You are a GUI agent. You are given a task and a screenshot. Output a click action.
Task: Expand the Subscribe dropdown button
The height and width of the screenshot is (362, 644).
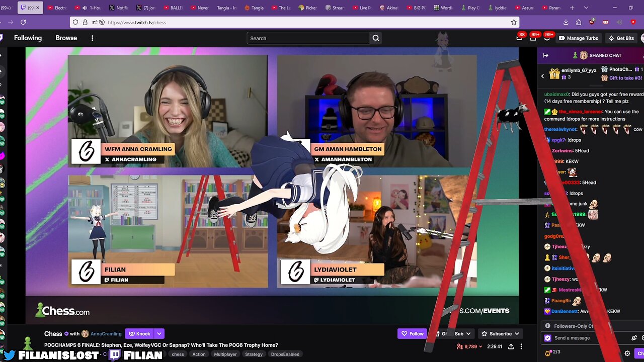tap(517, 333)
